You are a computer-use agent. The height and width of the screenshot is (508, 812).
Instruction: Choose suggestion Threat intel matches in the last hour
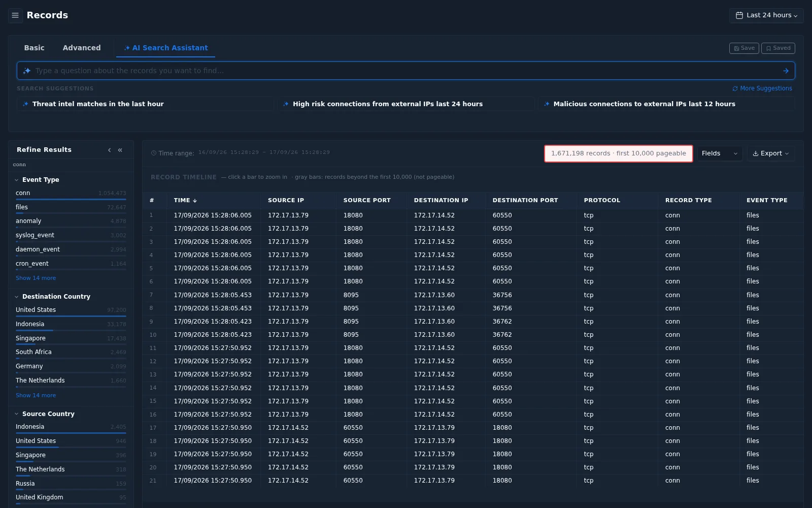(145, 104)
